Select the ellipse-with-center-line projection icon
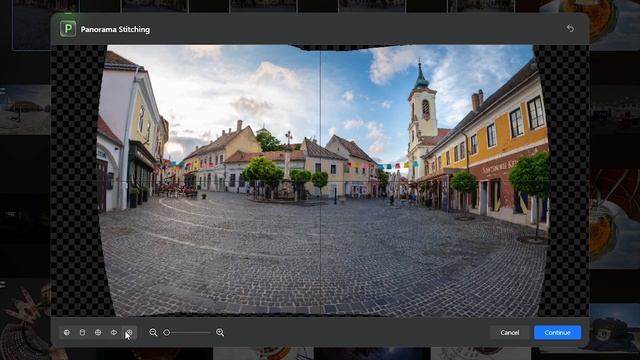This screenshot has width=640, height=360. click(x=113, y=333)
